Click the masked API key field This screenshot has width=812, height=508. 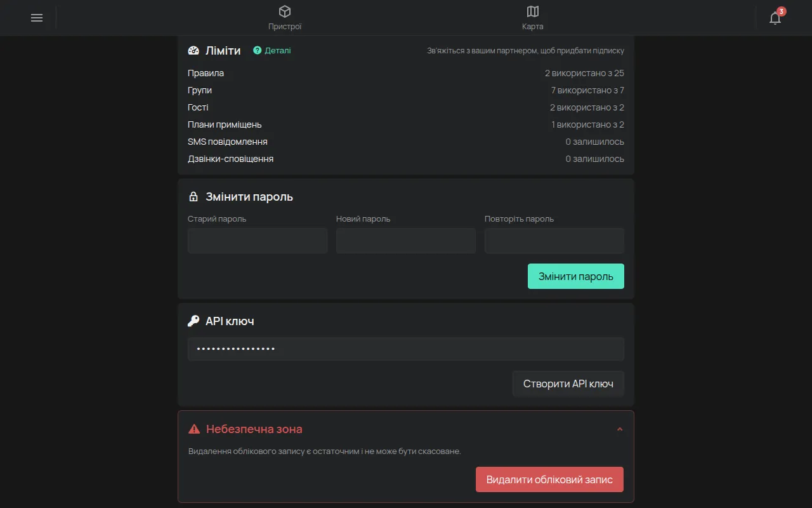click(406, 349)
